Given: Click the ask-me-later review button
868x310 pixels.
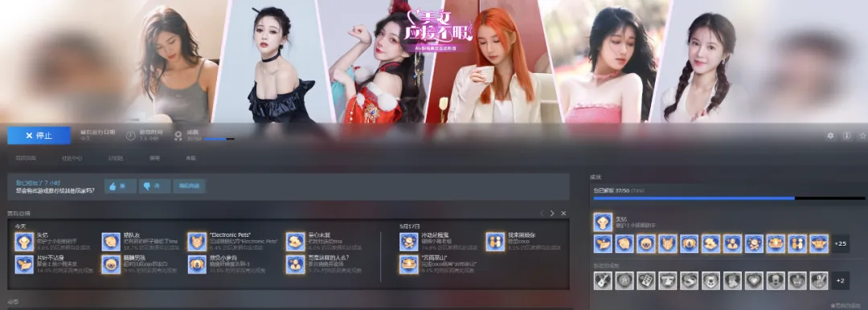Looking at the screenshot, I should pyautogui.click(x=190, y=186).
